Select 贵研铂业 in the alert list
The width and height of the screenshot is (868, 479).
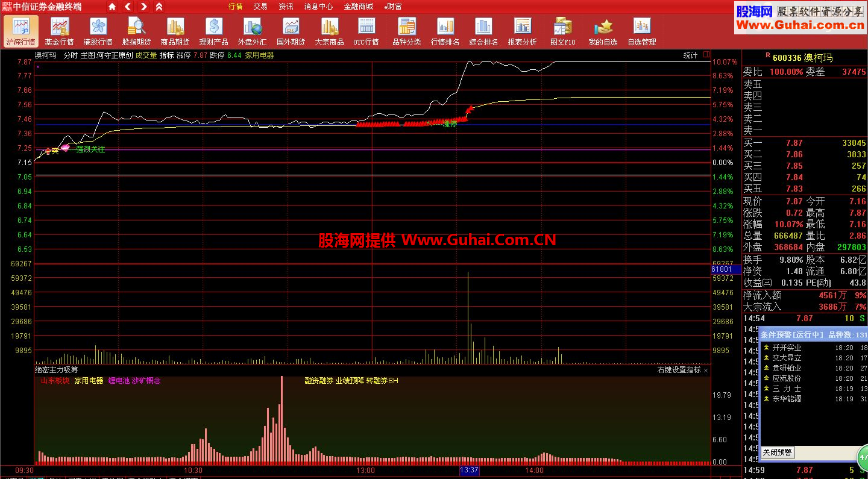pyautogui.click(x=787, y=368)
